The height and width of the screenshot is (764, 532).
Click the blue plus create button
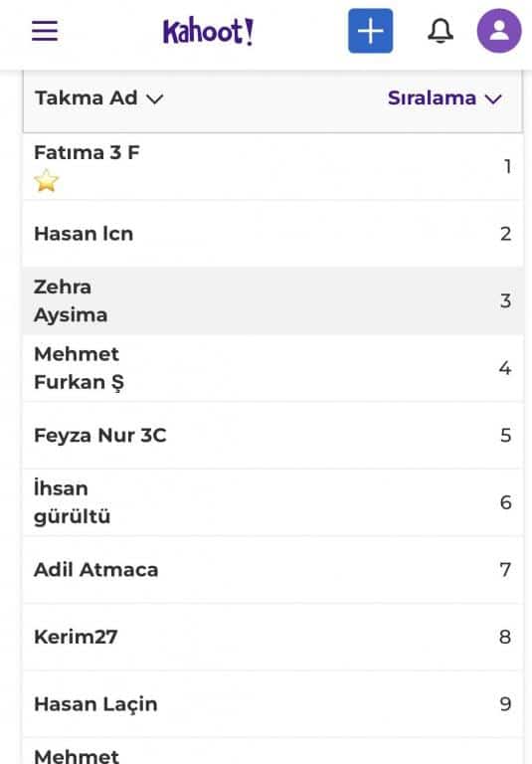pos(370,31)
